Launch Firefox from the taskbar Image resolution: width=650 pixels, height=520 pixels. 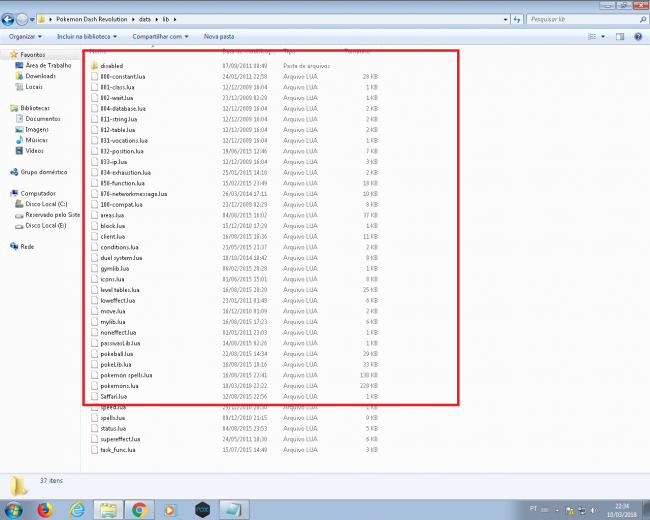pyautogui.click(x=45, y=510)
